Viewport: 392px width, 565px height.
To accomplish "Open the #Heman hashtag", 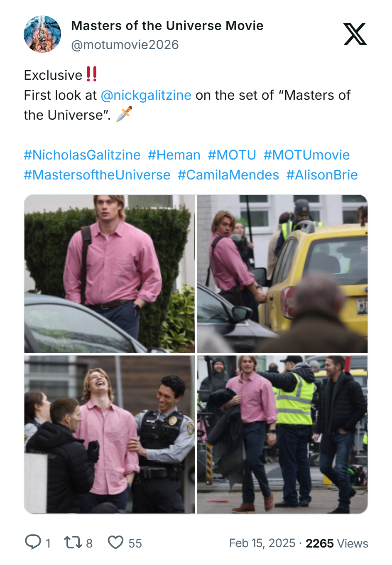I will pos(174,155).
